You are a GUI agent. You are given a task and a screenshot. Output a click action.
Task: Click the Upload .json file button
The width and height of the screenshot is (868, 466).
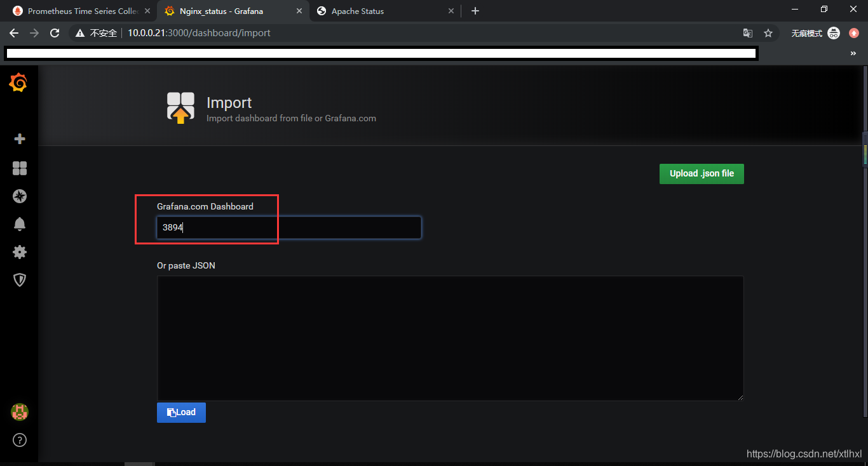pyautogui.click(x=702, y=173)
